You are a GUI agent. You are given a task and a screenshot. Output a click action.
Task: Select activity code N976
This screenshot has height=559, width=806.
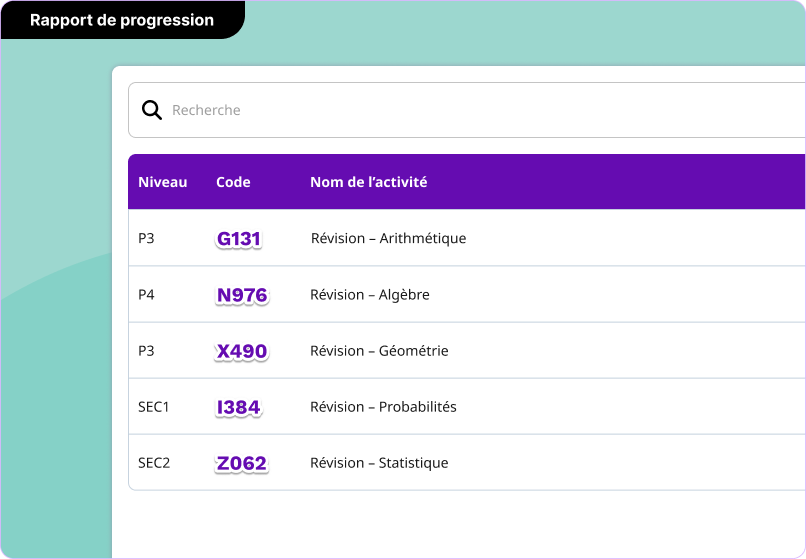242,295
